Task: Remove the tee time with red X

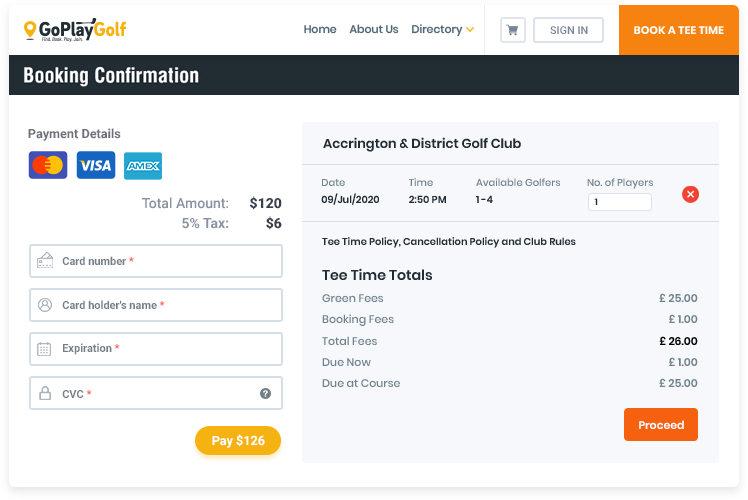Action: click(x=690, y=194)
